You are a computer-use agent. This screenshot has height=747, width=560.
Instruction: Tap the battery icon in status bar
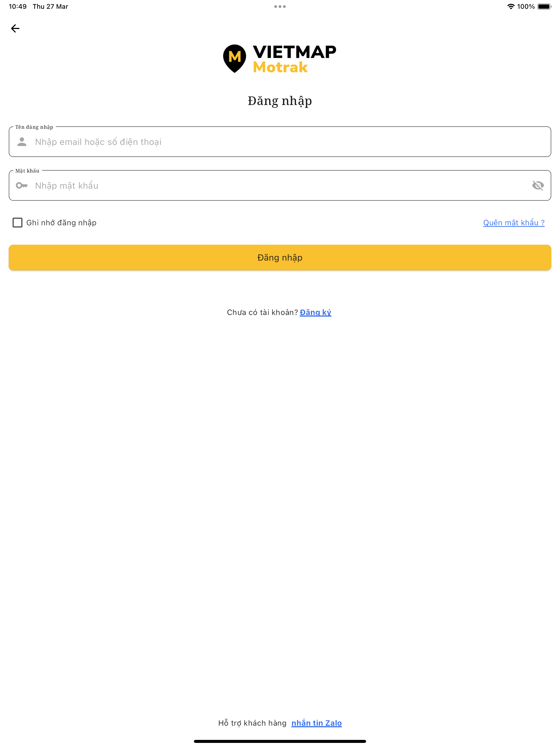[544, 6]
